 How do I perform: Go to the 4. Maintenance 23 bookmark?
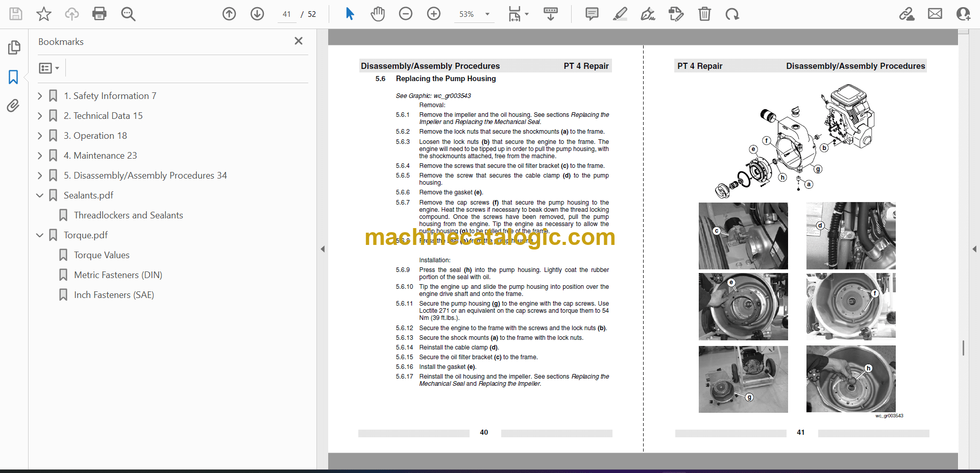[100, 156]
